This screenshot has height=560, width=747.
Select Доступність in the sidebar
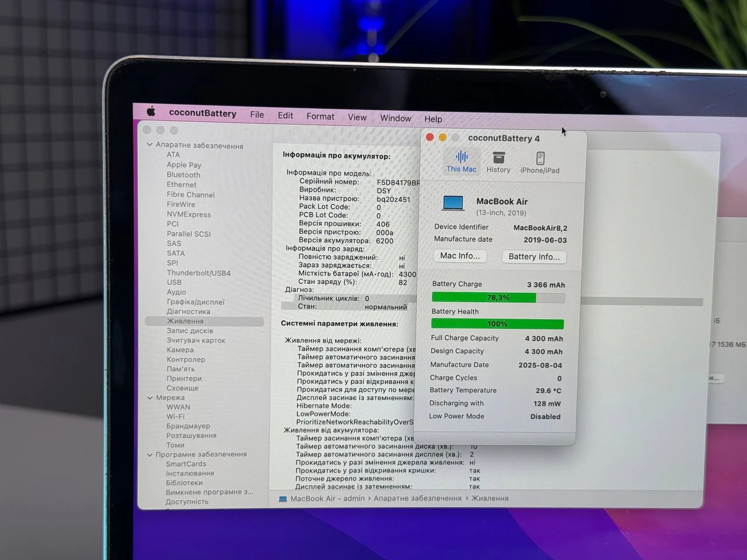187,502
